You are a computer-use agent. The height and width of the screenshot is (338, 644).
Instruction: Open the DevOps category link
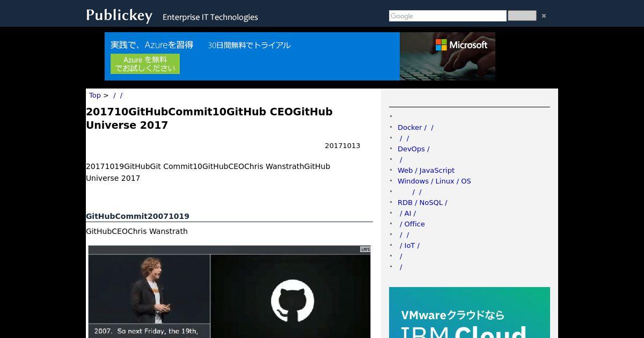[x=413, y=149]
